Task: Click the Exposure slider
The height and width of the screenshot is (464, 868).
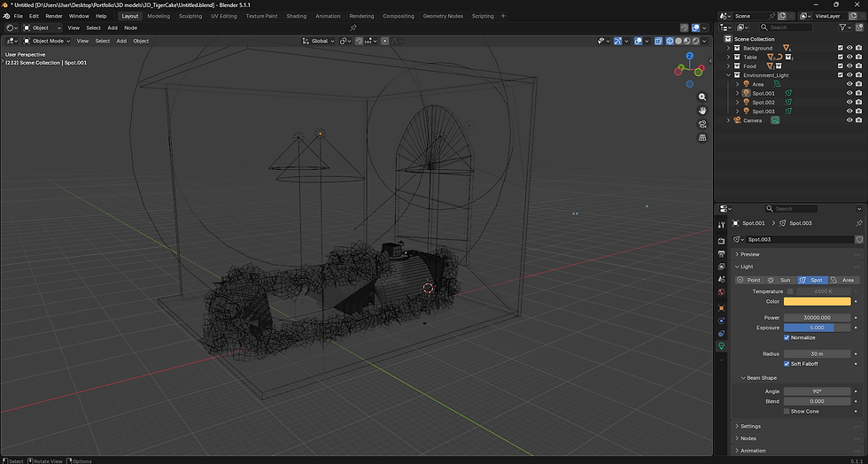Action: (817, 328)
